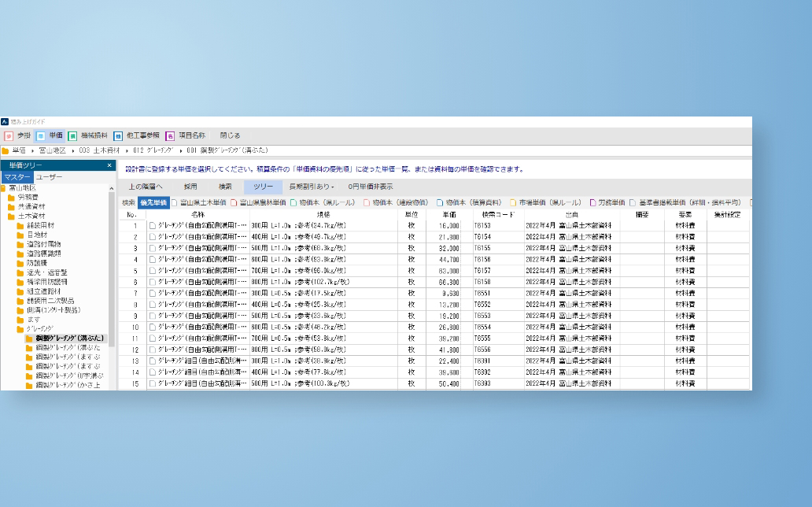
Task: Filter by 市場単価（県ルール） yellow document icon
Action: pyautogui.click(x=513, y=202)
